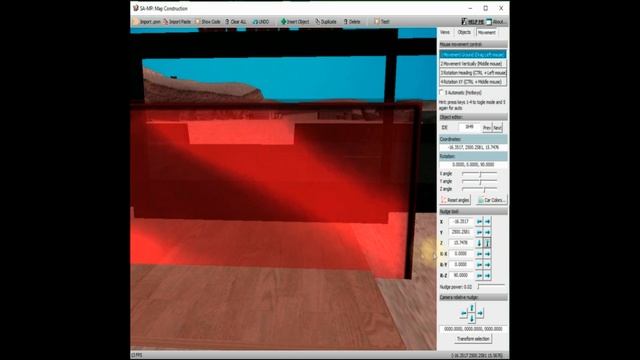Click the Test toolbar button
The width and height of the screenshot is (640, 360).
382,22
